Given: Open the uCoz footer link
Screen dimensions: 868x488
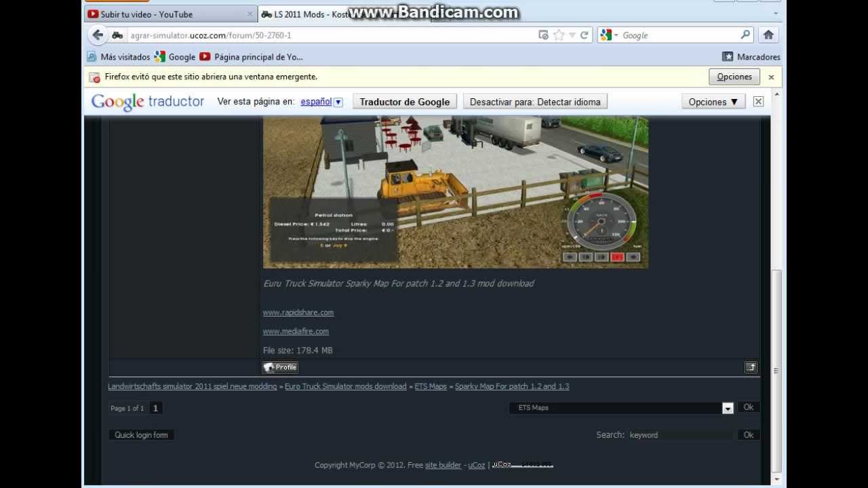Looking at the screenshot, I should point(477,465).
